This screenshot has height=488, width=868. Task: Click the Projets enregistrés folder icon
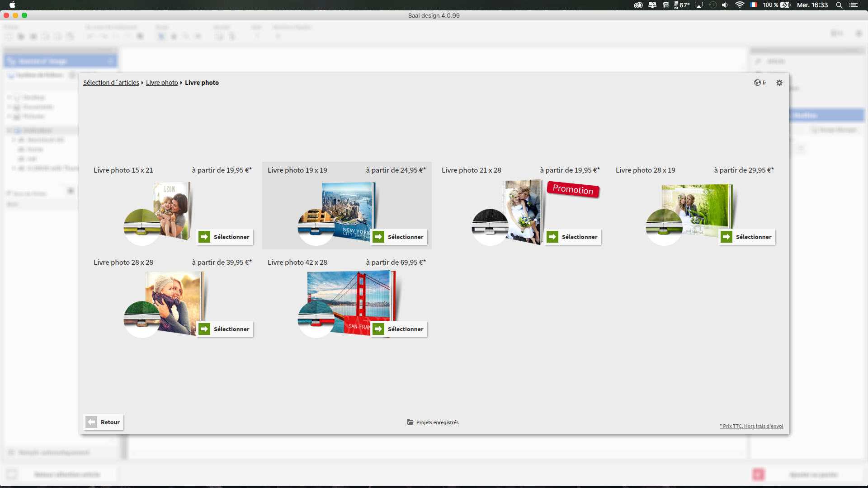tap(410, 422)
